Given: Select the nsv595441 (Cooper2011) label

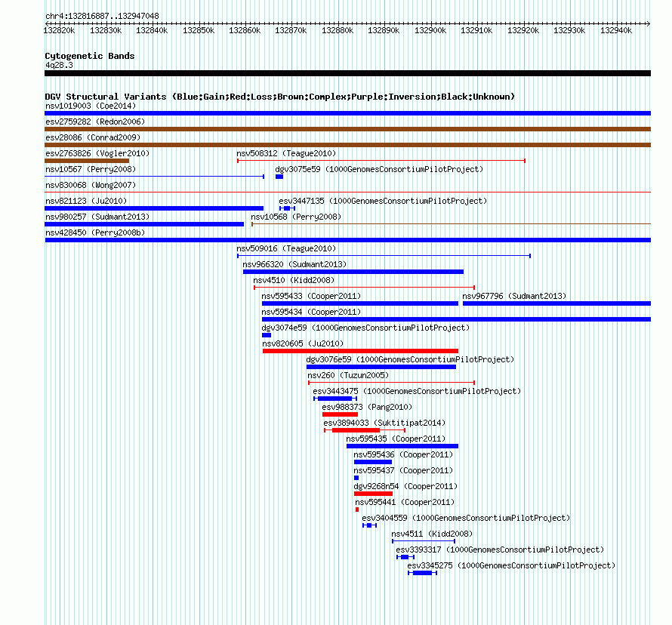Looking at the screenshot, I should pyautogui.click(x=405, y=502).
